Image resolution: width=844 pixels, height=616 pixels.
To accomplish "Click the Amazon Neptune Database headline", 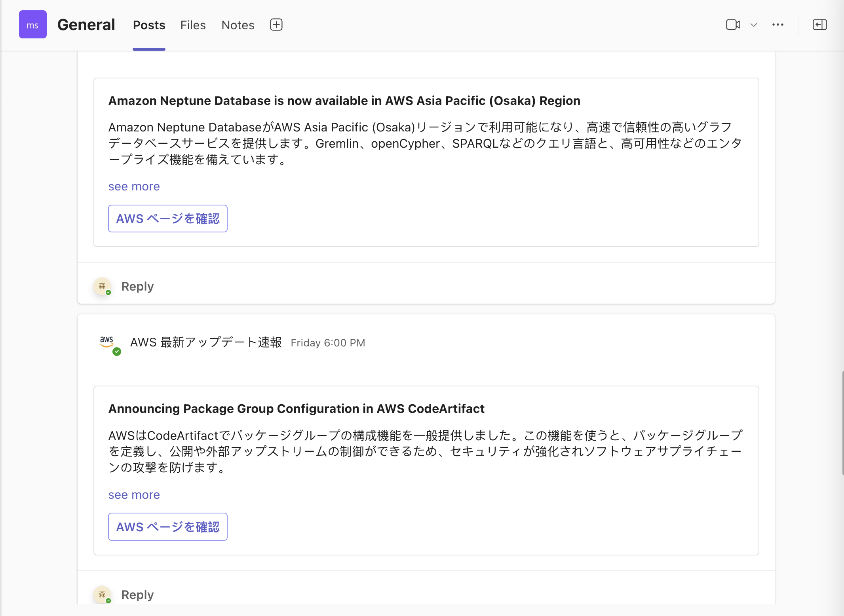I will point(344,101).
